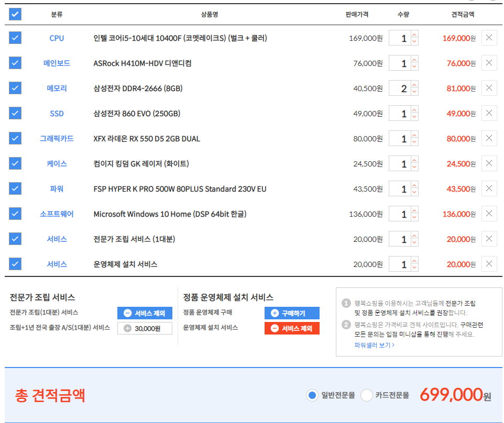Remove the 컴이지 킹덤 case item
This screenshot has height=423, width=504.
[x=489, y=163]
